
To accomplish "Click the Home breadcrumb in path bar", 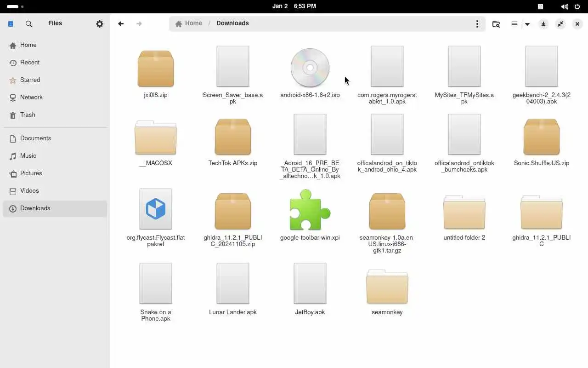I will 189,23.
